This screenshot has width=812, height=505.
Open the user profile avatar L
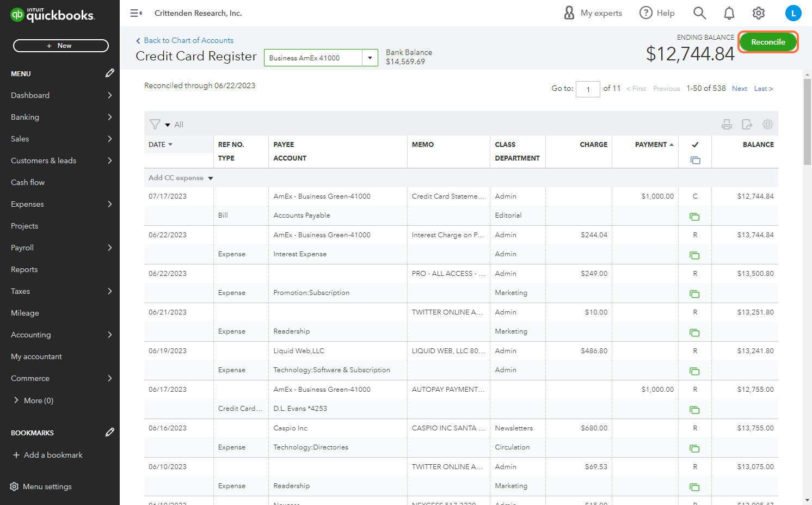[x=793, y=13]
